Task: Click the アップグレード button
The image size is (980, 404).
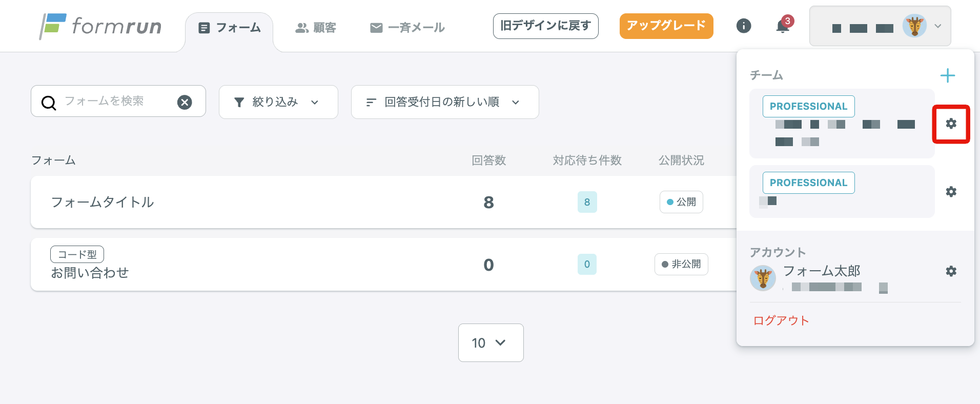Action: 666,26
